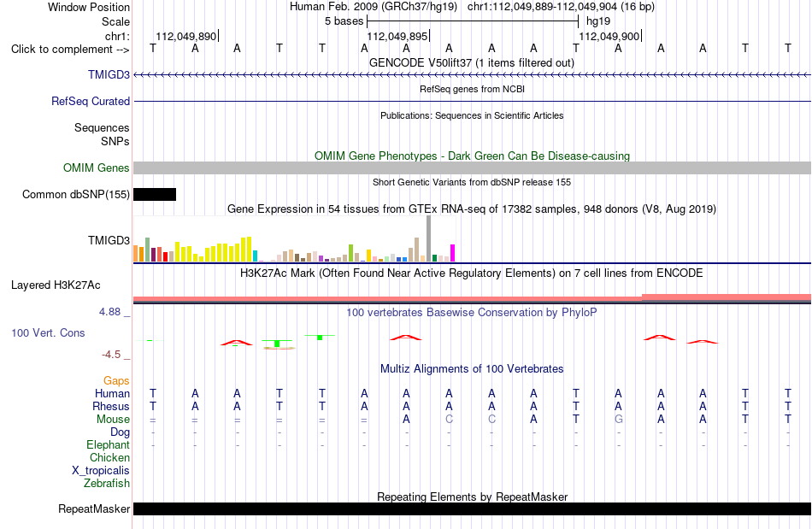Open Common dbSNP(155) track label

coord(75,195)
